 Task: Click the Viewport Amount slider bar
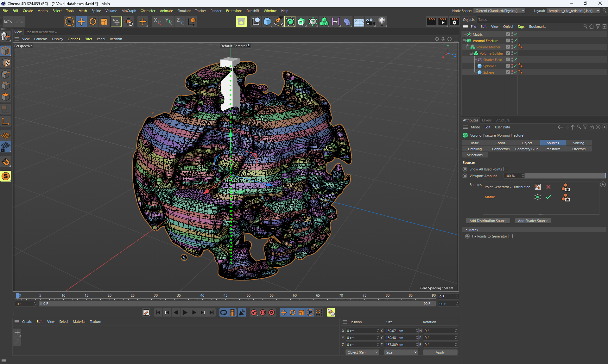[565, 176]
